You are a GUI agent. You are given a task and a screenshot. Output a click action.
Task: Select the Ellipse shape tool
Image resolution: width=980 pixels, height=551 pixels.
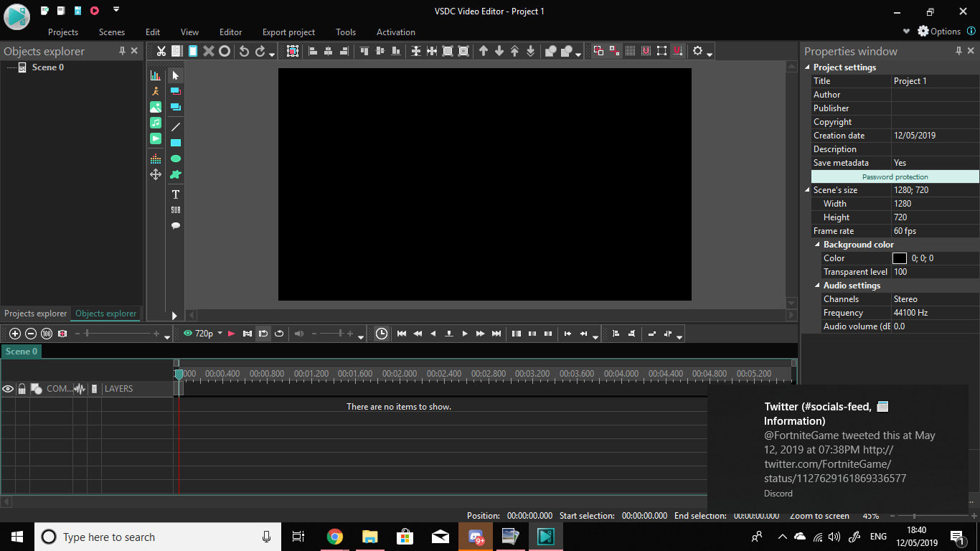pyautogui.click(x=176, y=159)
